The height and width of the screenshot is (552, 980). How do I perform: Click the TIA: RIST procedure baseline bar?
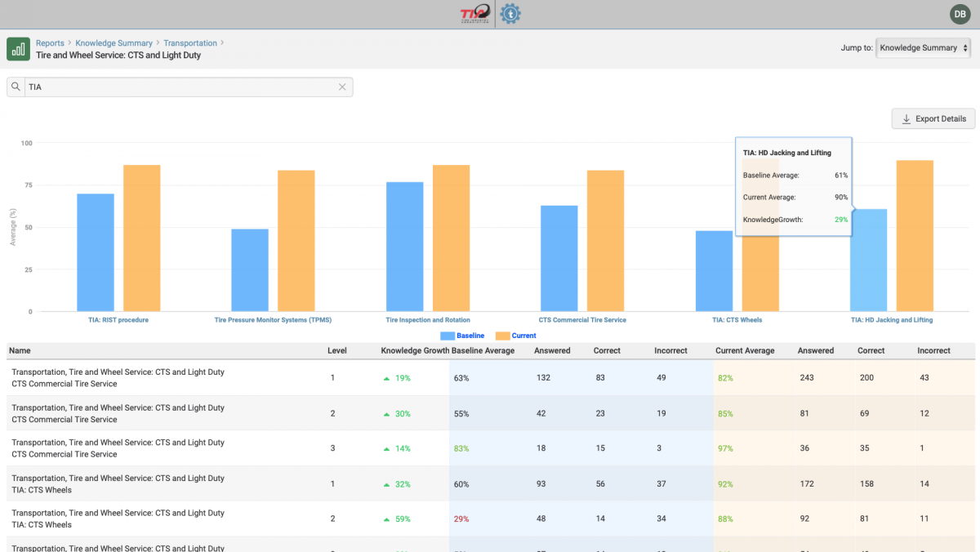pos(96,252)
